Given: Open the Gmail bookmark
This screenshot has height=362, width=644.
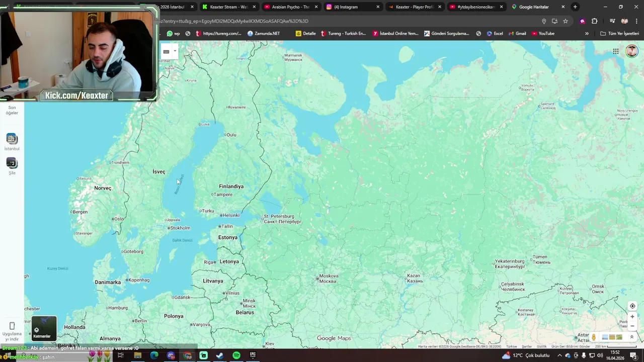Looking at the screenshot, I should [517, 34].
